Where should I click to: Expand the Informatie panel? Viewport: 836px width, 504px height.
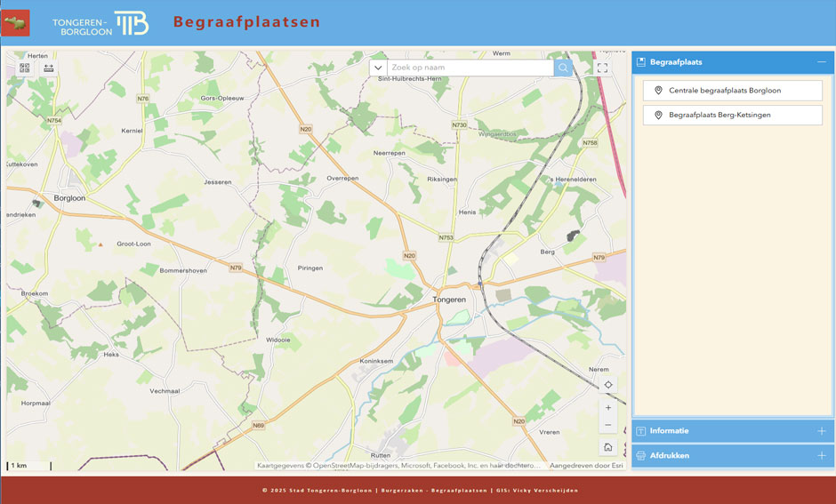(x=821, y=431)
